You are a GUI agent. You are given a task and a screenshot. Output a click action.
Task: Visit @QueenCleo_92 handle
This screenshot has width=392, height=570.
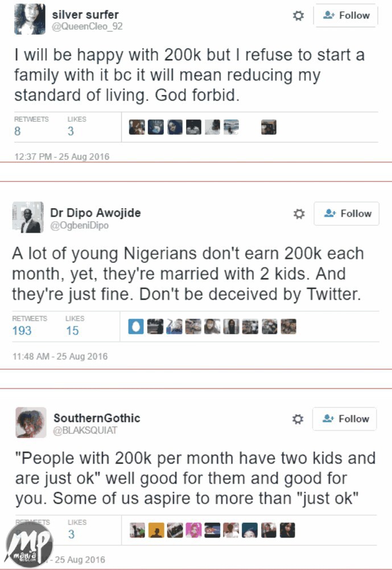pyautogui.click(x=87, y=26)
